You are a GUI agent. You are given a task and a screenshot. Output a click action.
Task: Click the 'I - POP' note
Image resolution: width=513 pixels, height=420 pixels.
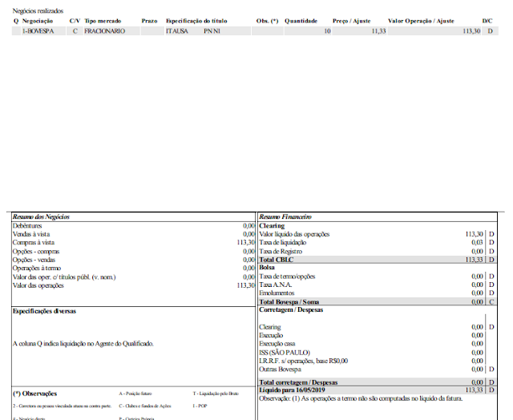point(200,406)
